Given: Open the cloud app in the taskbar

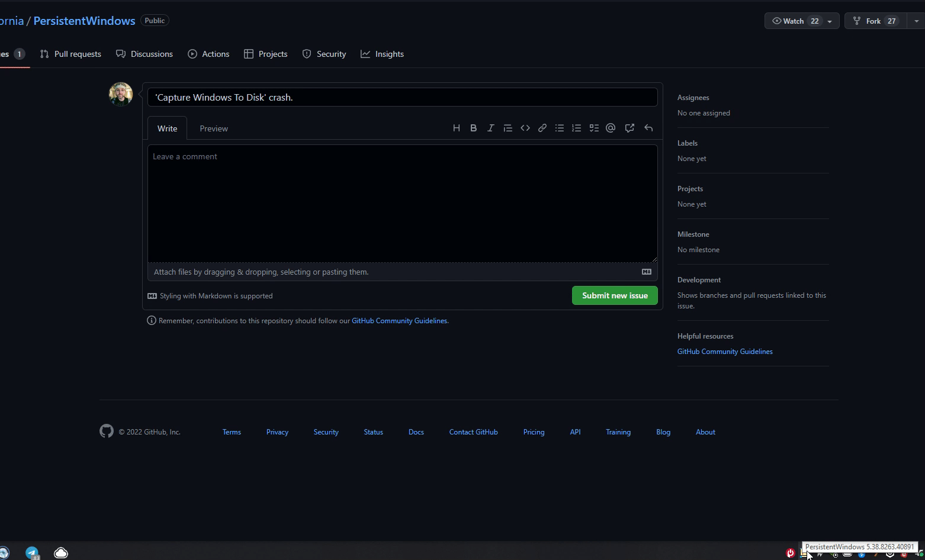Looking at the screenshot, I should [x=61, y=553].
